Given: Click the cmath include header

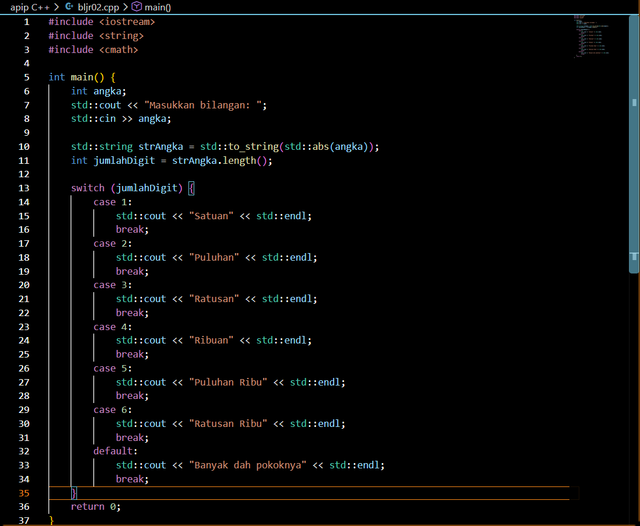Looking at the screenshot, I should click(119, 49).
